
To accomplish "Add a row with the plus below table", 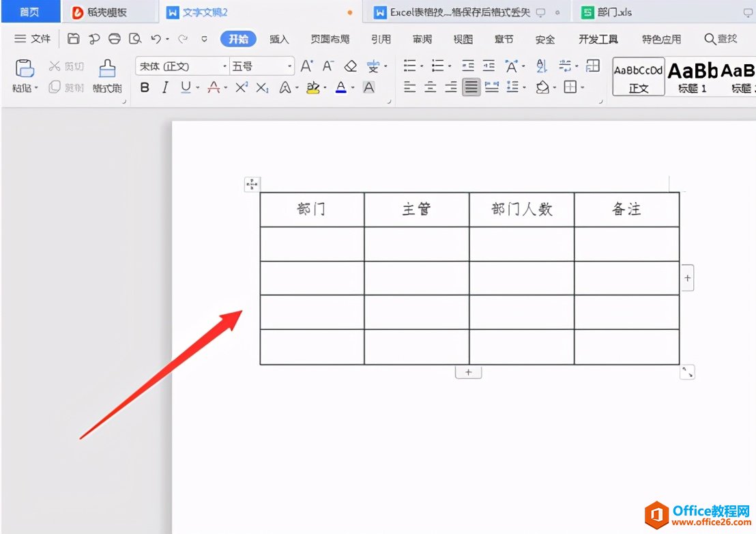I will [468, 372].
